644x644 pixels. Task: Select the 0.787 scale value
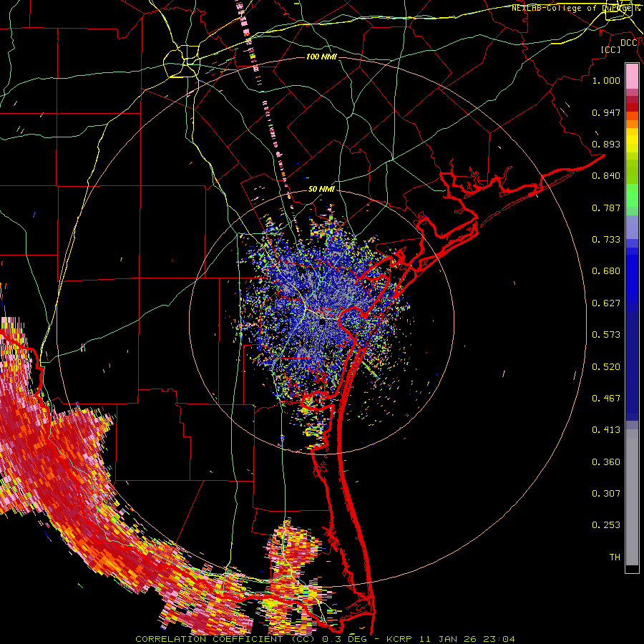click(606, 208)
